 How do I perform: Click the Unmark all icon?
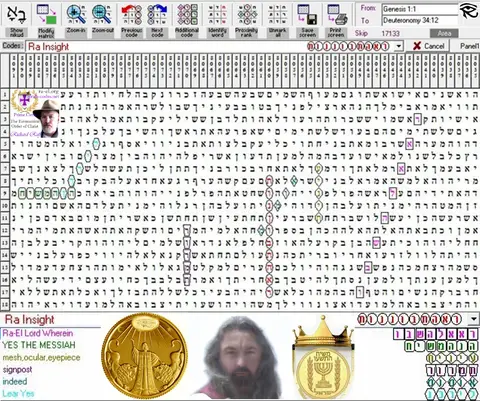277,15
